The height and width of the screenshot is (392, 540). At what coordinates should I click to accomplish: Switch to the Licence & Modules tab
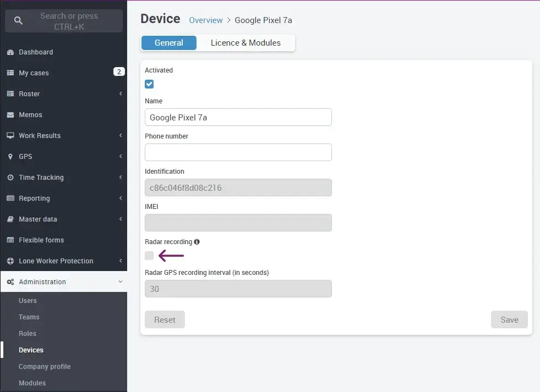pos(246,42)
